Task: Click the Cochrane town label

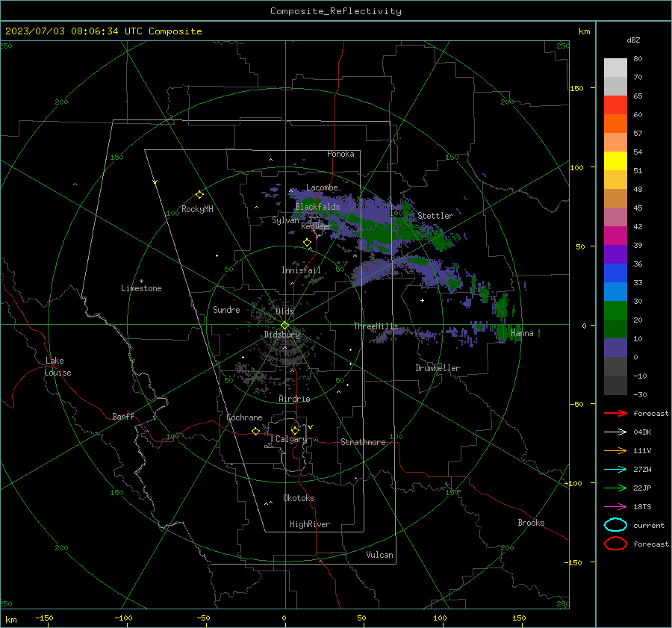Action: pos(244,417)
